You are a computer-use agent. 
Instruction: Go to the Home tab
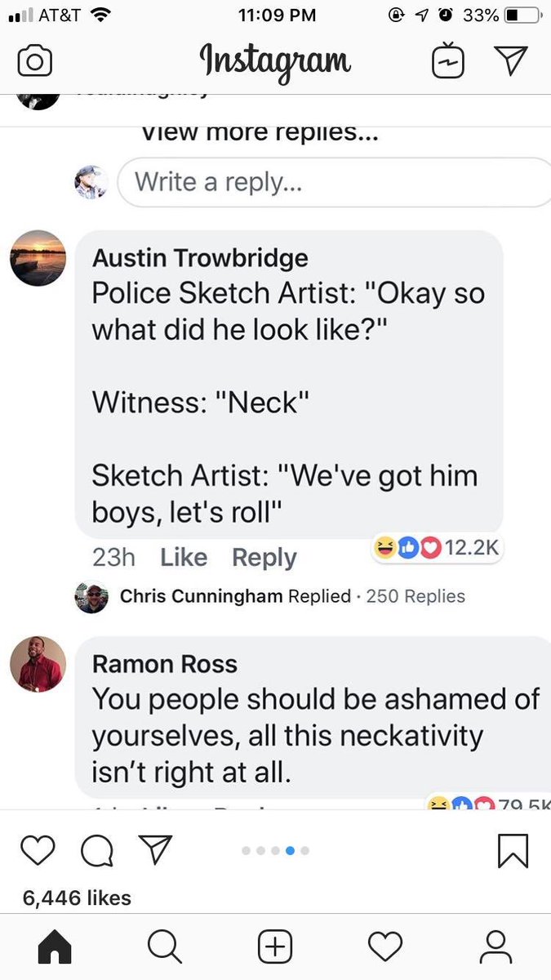click(56, 947)
